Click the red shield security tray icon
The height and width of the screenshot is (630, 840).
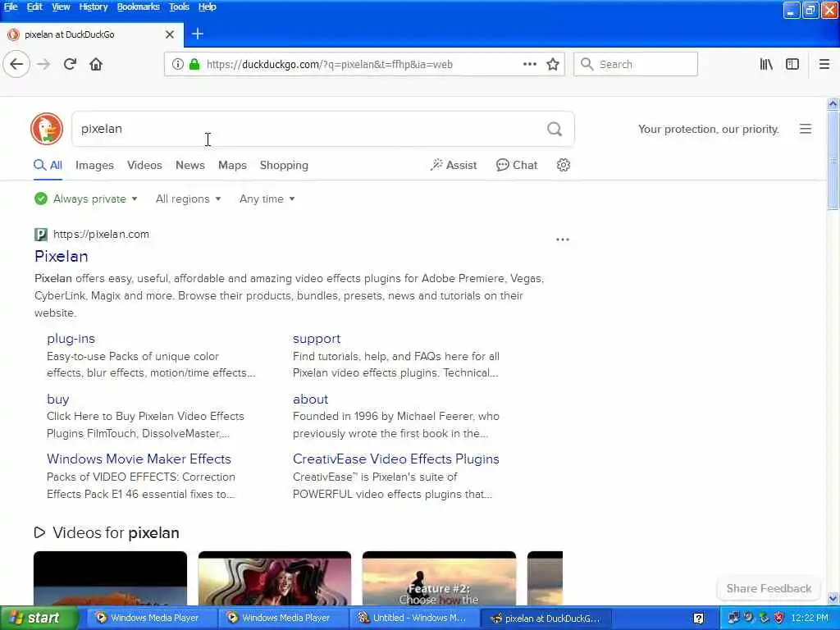[x=779, y=618]
